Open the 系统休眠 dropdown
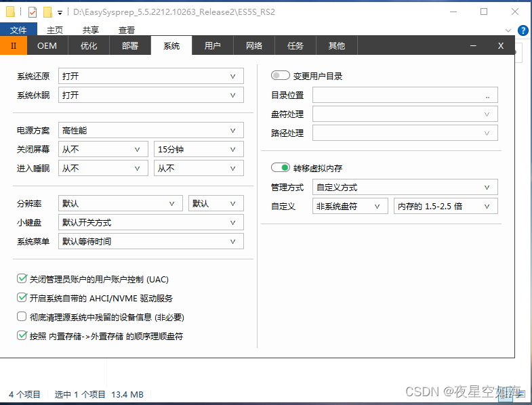The image size is (532, 405). click(x=151, y=95)
